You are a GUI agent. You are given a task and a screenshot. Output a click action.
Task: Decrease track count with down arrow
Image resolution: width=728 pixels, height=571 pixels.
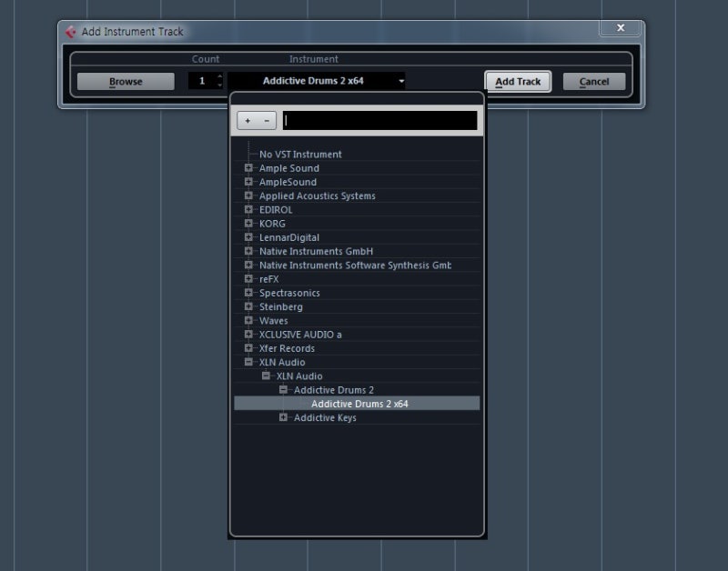tap(219, 85)
